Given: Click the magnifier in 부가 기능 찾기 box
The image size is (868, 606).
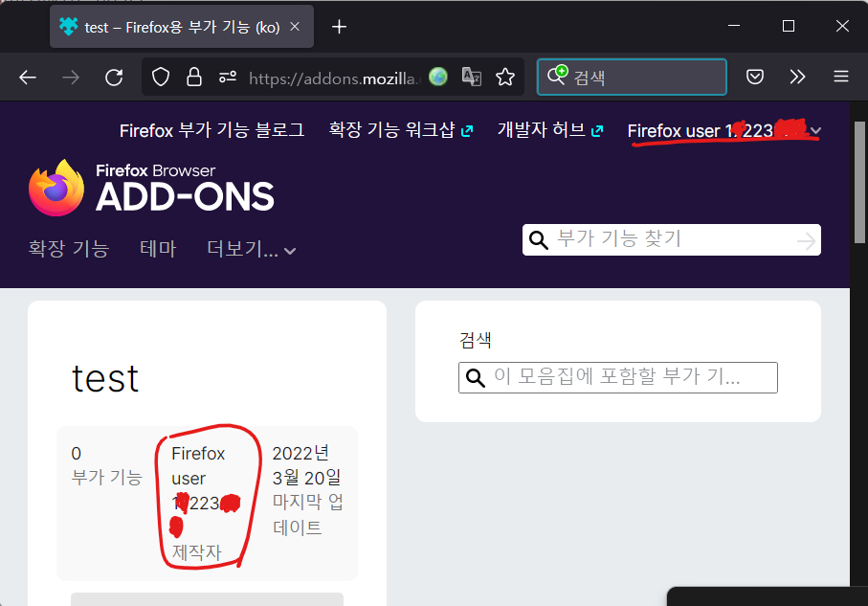Looking at the screenshot, I should (538, 240).
